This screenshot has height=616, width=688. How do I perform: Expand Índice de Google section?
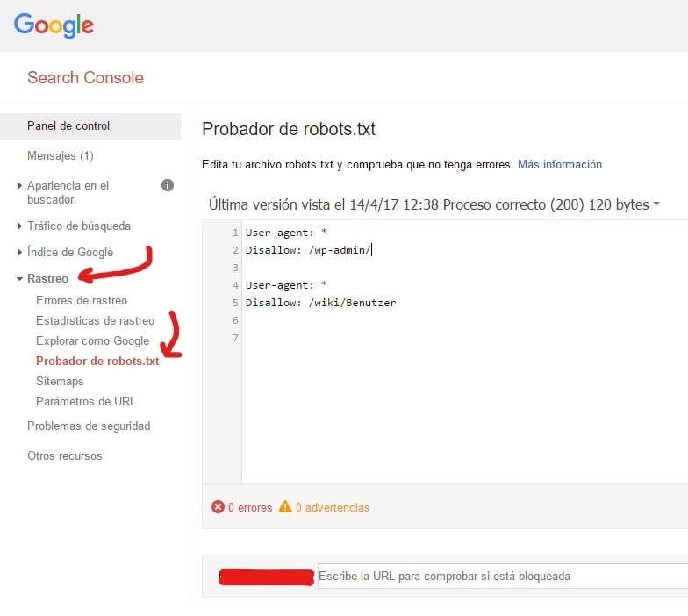[x=69, y=252]
